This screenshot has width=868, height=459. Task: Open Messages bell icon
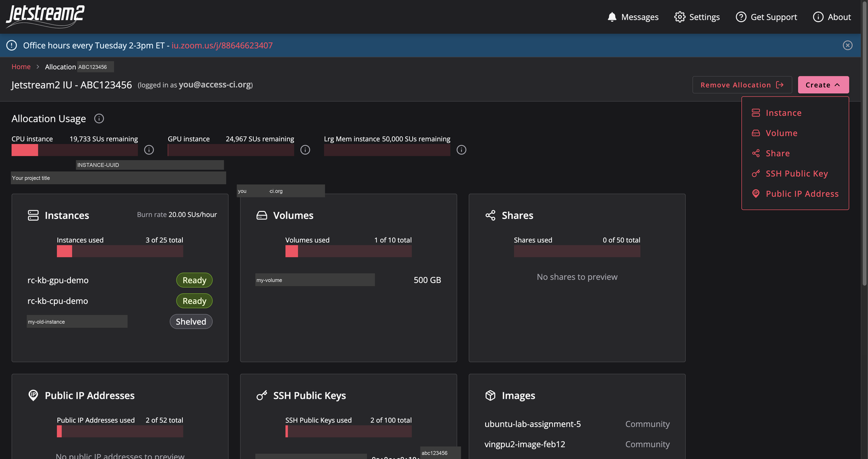coord(612,17)
